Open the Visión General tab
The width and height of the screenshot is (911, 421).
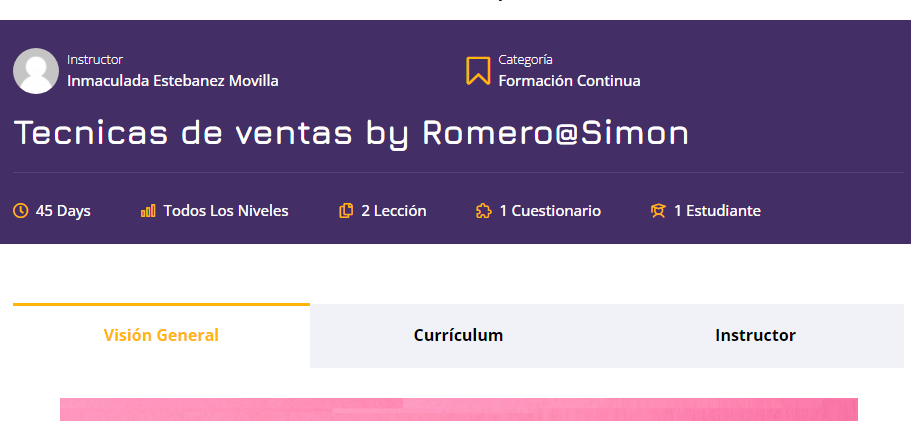click(x=161, y=336)
